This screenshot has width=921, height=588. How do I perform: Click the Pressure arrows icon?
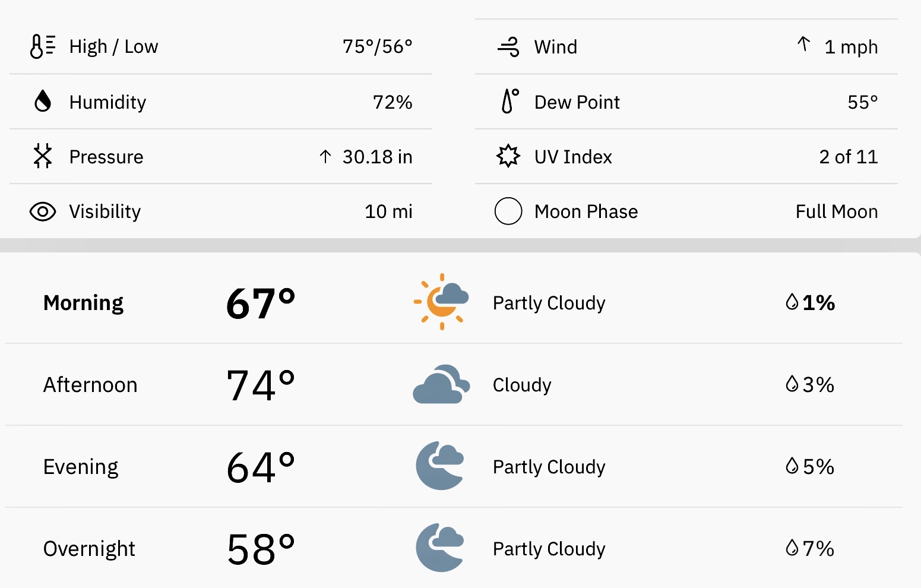43,156
